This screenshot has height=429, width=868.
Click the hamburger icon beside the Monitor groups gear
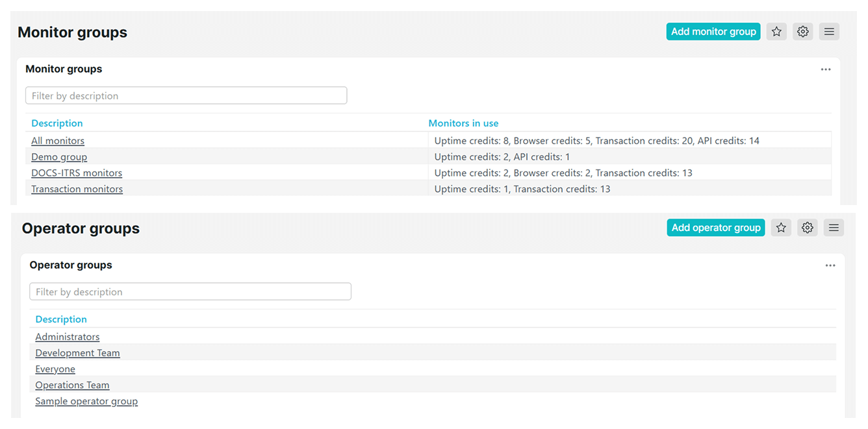[829, 31]
